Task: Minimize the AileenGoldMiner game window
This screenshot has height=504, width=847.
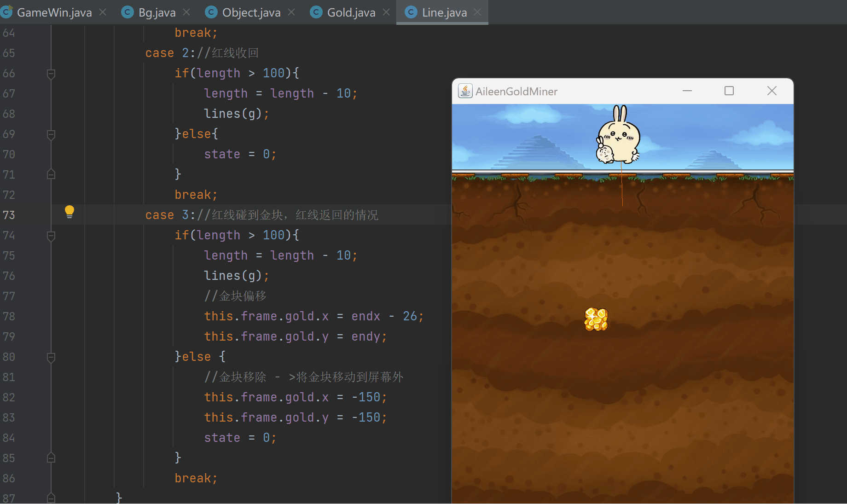Action: 687,91
